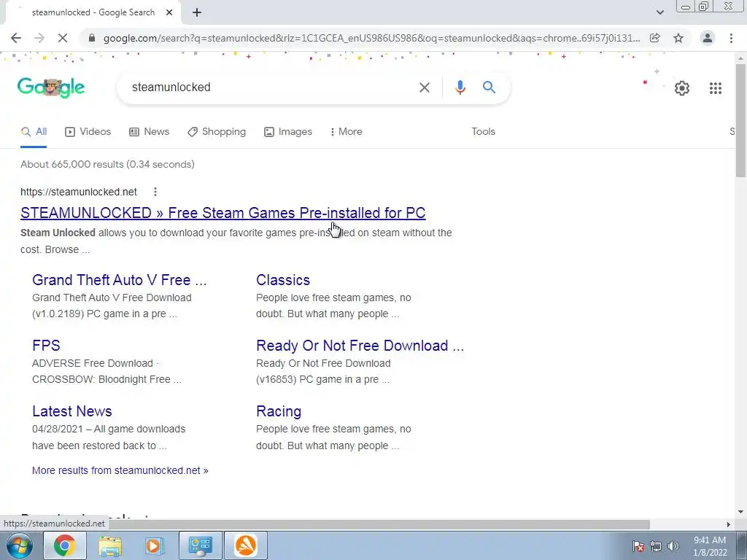
Task: Click the network tray icon
Action: pyautogui.click(x=656, y=546)
